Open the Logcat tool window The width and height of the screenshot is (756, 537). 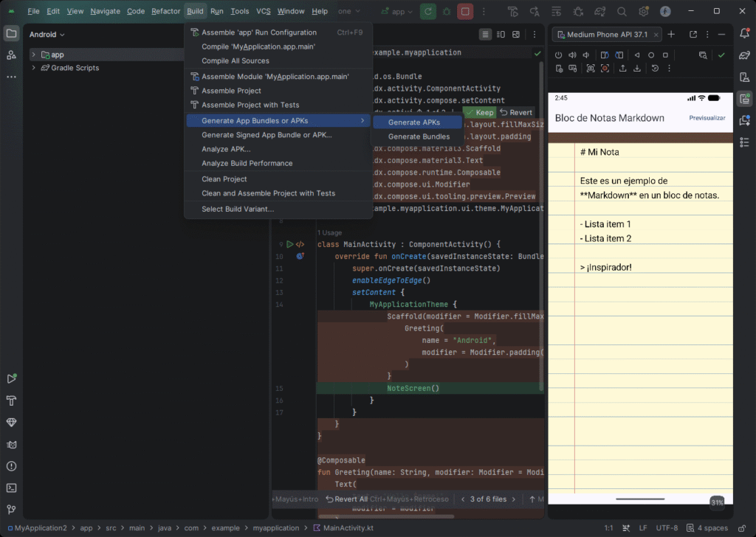[12, 445]
